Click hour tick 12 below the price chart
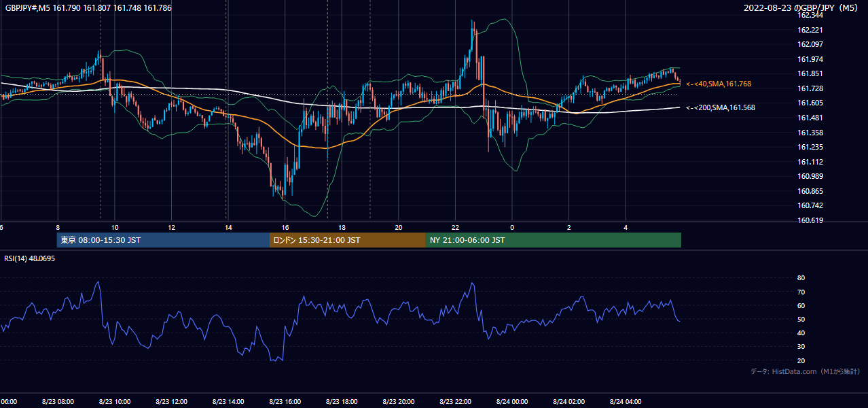868x408 pixels. coord(172,227)
